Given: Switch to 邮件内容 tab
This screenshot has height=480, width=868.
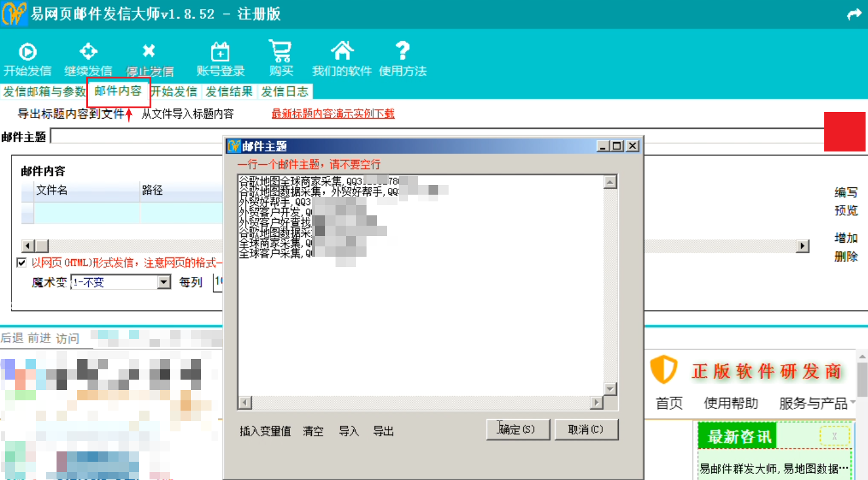Looking at the screenshot, I should 119,92.
